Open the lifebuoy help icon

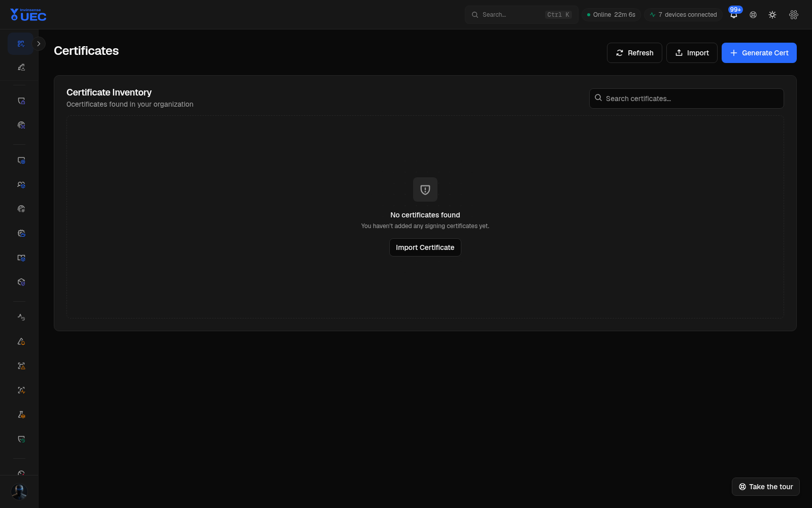coord(753,15)
